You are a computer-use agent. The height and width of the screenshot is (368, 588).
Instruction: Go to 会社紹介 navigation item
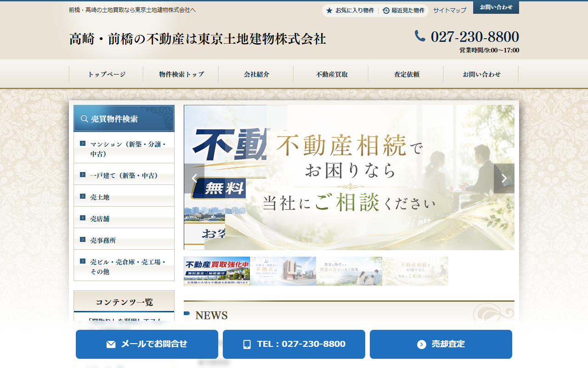coord(256,74)
